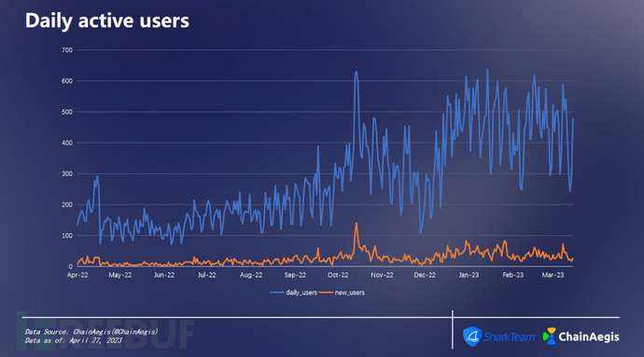Select the new_users legend entry

pos(343,293)
